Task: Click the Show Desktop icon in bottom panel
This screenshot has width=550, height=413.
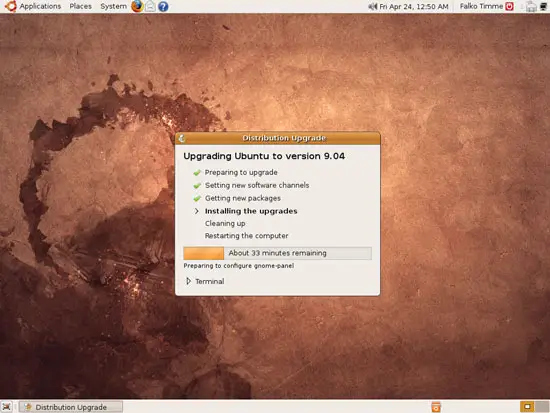Action: [7, 407]
